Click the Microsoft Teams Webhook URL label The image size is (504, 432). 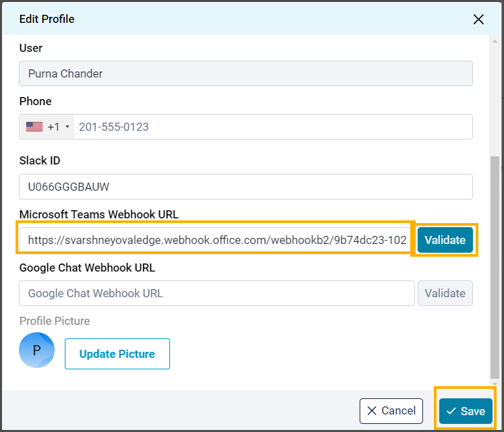99,214
